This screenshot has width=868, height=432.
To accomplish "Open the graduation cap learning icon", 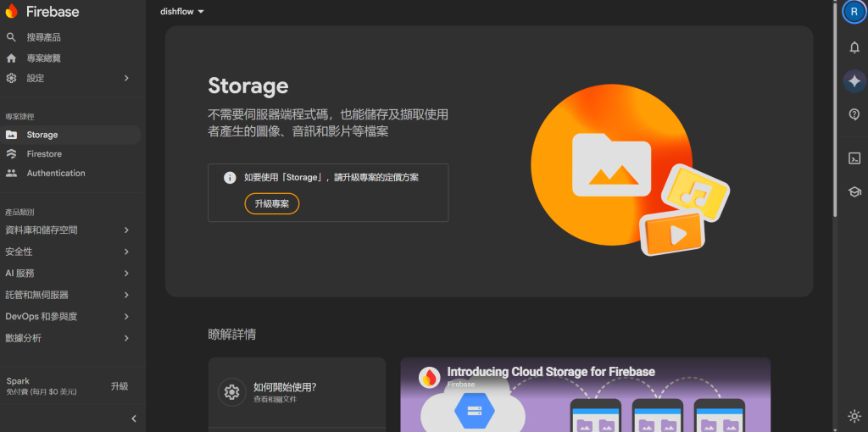I will point(854,192).
